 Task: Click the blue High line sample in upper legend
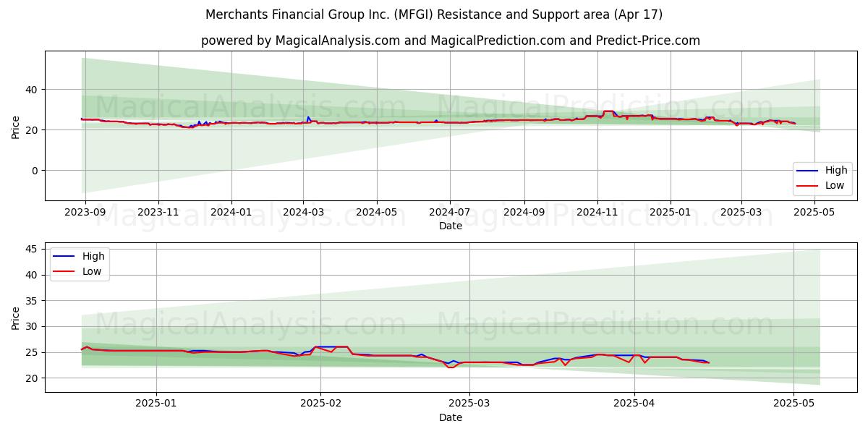[x=809, y=171]
